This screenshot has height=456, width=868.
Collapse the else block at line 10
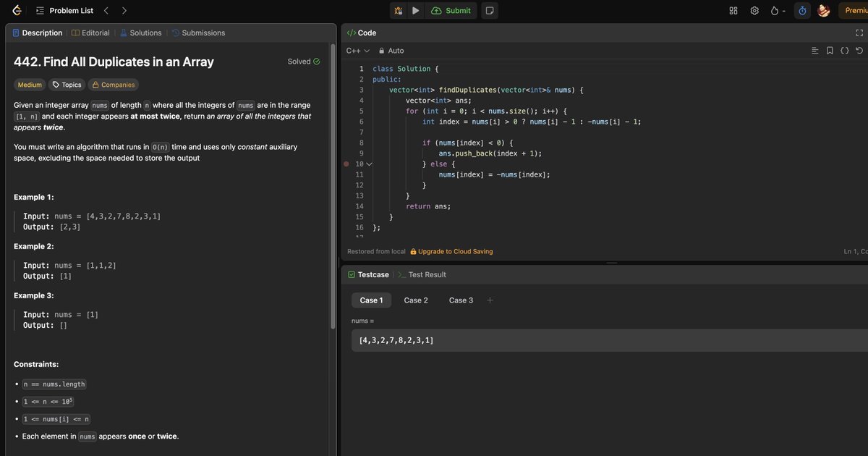tap(369, 164)
